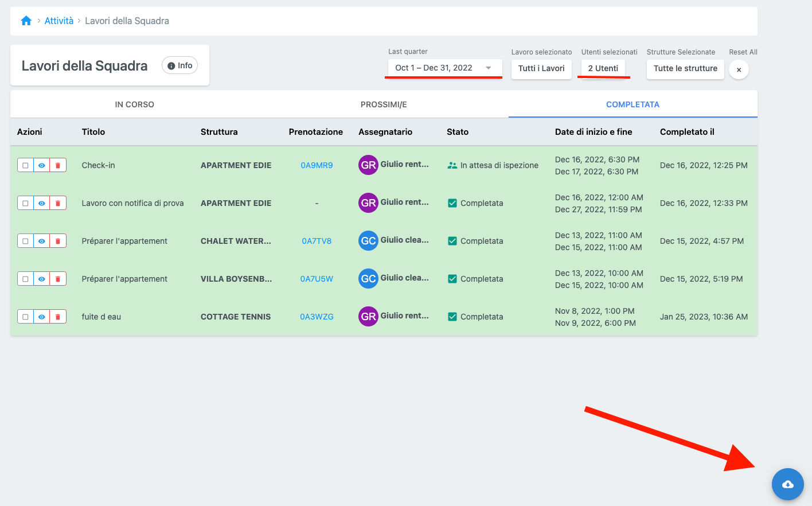Open the Last quarter date range dropdown
Viewport: 812px width, 506px height.
point(444,68)
